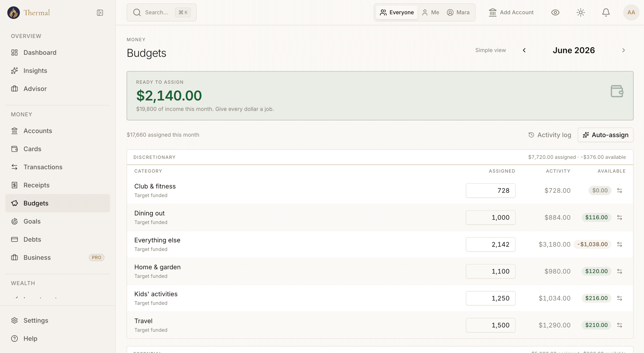The width and height of the screenshot is (644, 353).
Task: Open Dashboard from sidebar
Action: pos(57,52)
